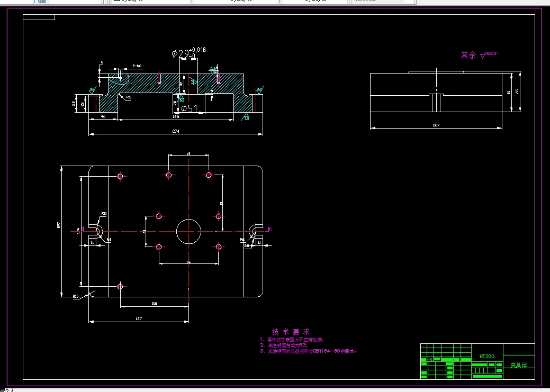
Task: Select the 28 height dimension text
Action: 73,104
